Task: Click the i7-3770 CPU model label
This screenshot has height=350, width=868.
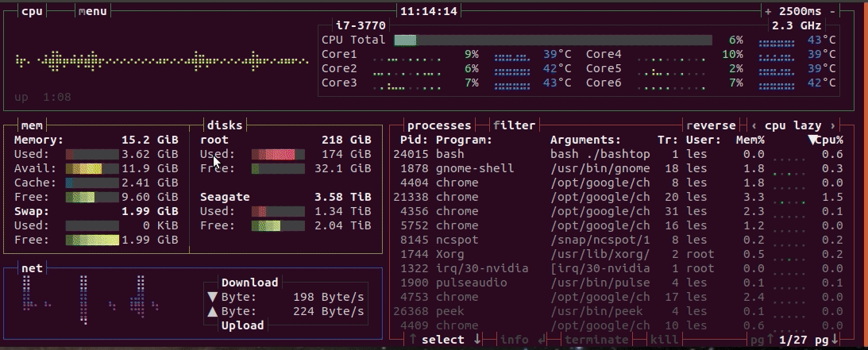Action: tap(361, 25)
